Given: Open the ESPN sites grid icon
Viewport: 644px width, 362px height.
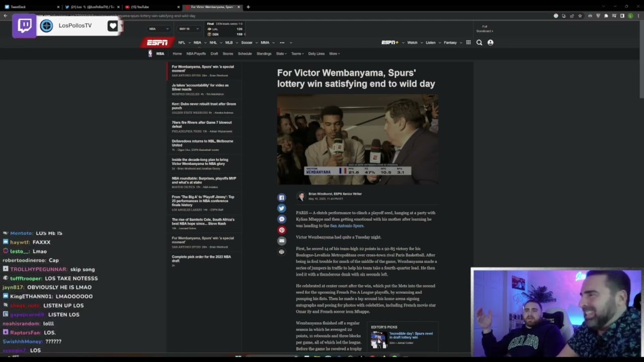Looking at the screenshot, I should [468, 43].
